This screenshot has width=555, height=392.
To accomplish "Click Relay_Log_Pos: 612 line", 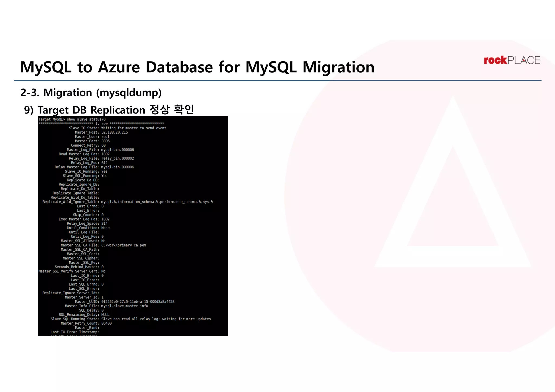I will coord(89,163).
